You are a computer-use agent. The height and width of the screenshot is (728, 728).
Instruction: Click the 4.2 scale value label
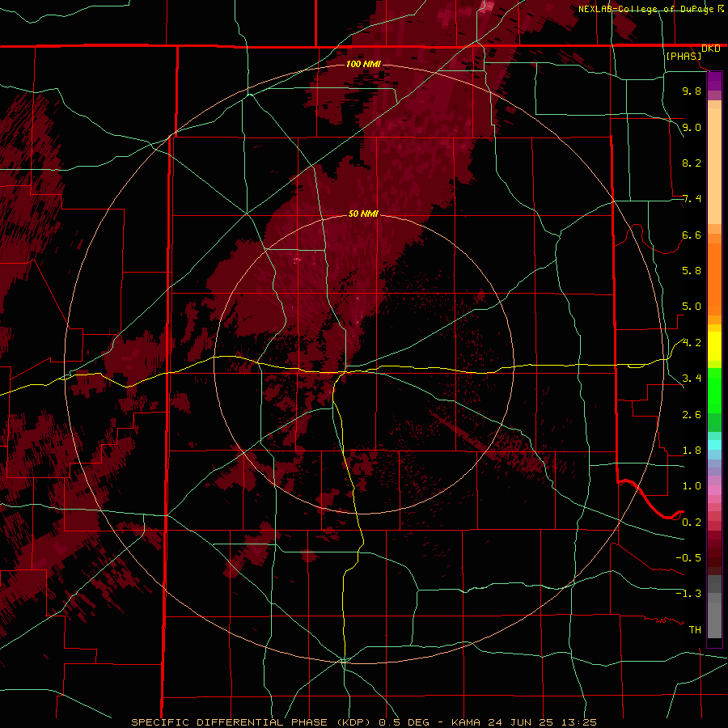point(692,343)
